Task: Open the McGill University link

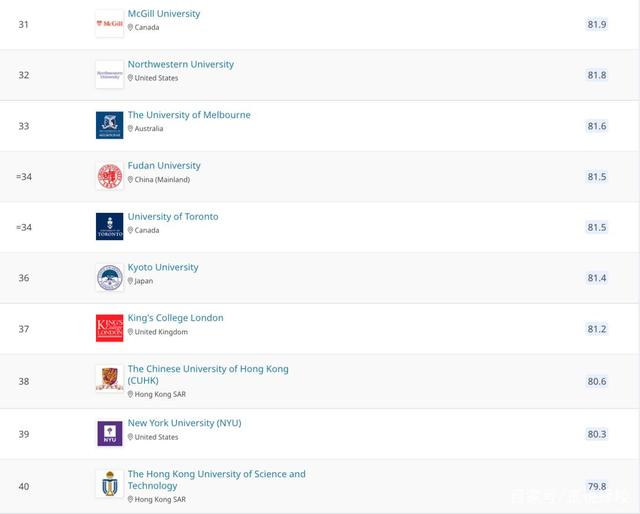Action: tap(164, 14)
